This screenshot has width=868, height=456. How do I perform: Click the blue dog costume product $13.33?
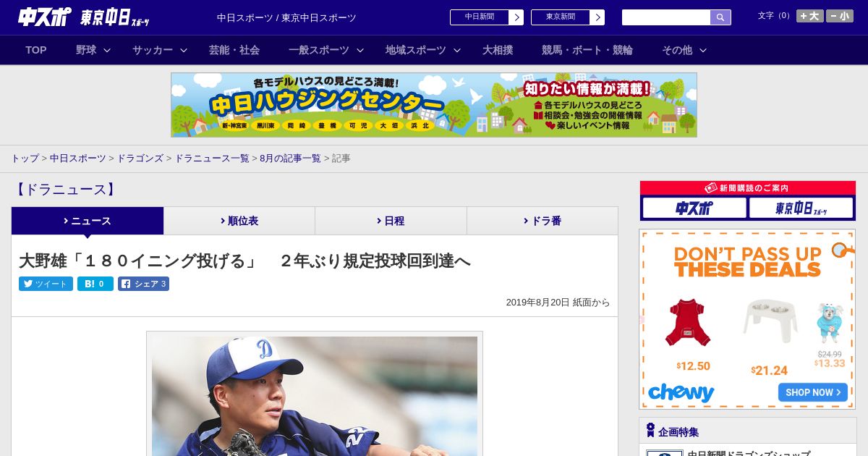point(830,324)
